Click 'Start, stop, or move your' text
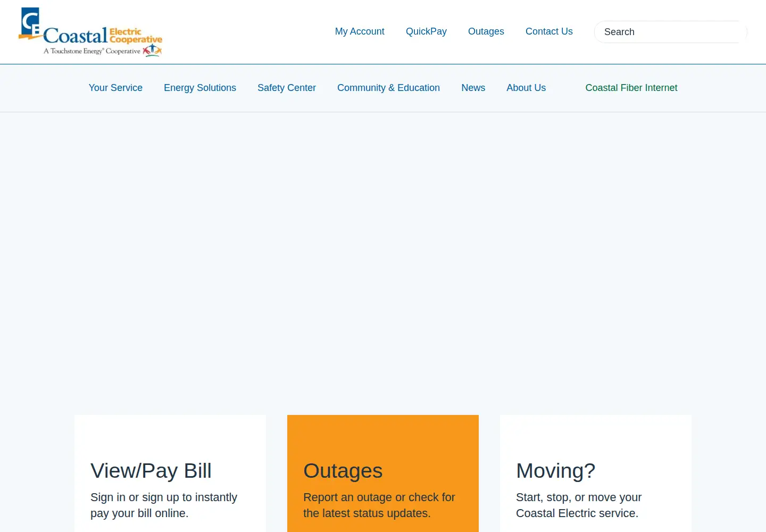This screenshot has height=532, width=766. pos(579,497)
